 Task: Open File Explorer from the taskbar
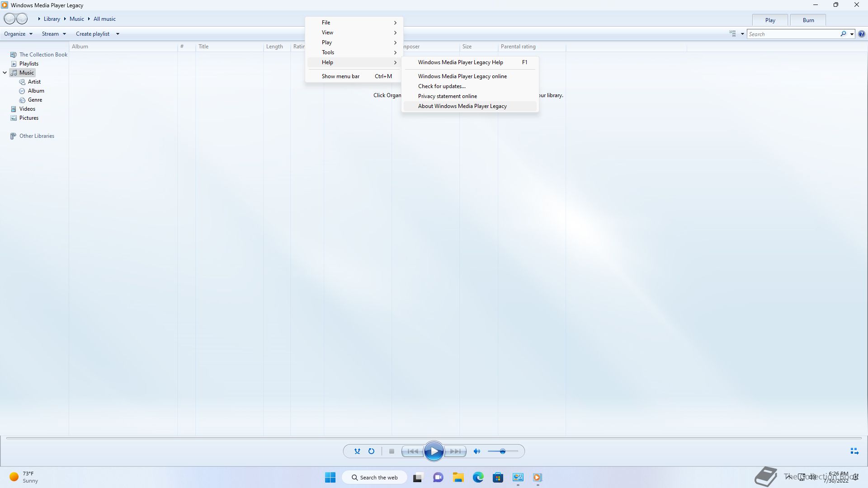click(x=458, y=478)
